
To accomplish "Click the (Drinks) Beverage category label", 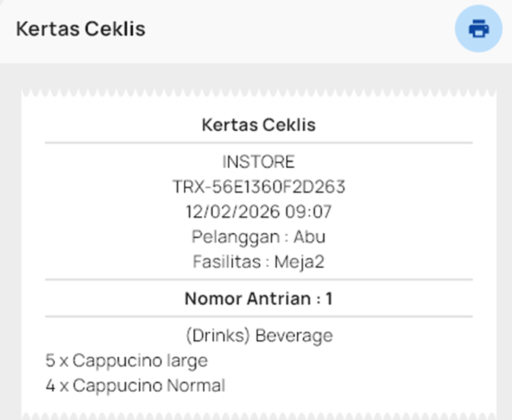I will coord(258,336).
